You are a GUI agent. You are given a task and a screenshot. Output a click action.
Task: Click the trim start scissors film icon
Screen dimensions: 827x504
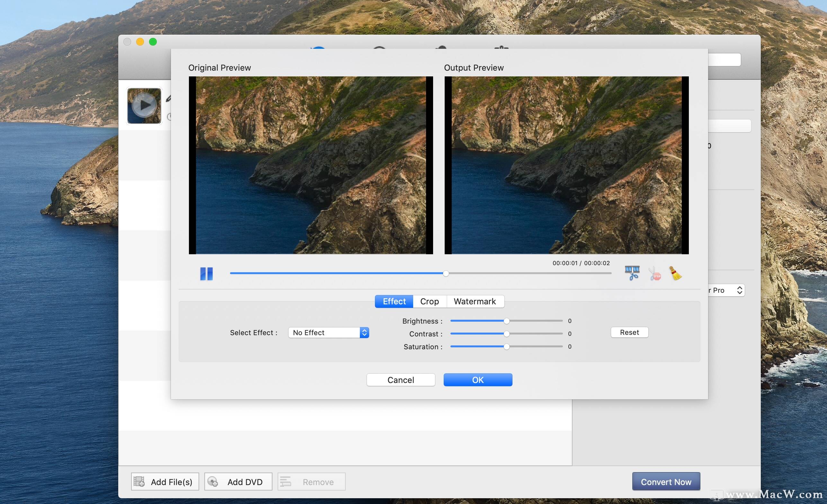coord(632,273)
